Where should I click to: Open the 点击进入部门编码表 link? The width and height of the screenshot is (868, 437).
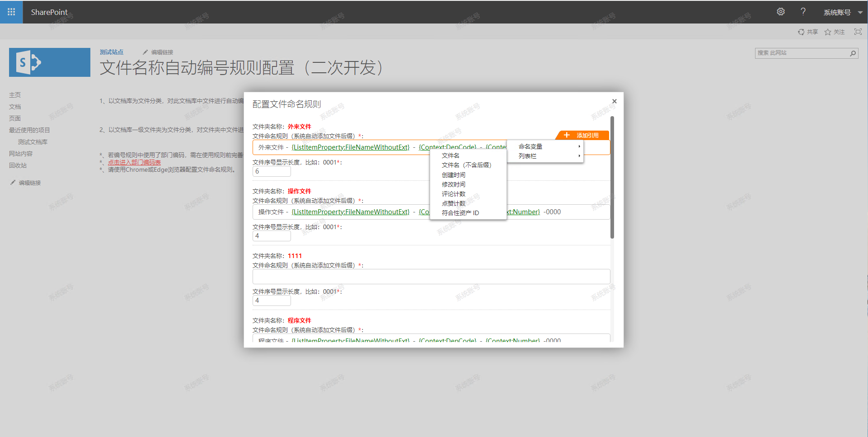tap(134, 162)
